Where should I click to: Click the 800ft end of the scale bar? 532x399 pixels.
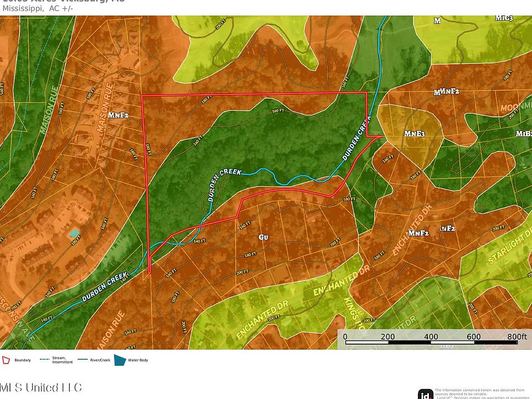pyautogui.click(x=516, y=337)
